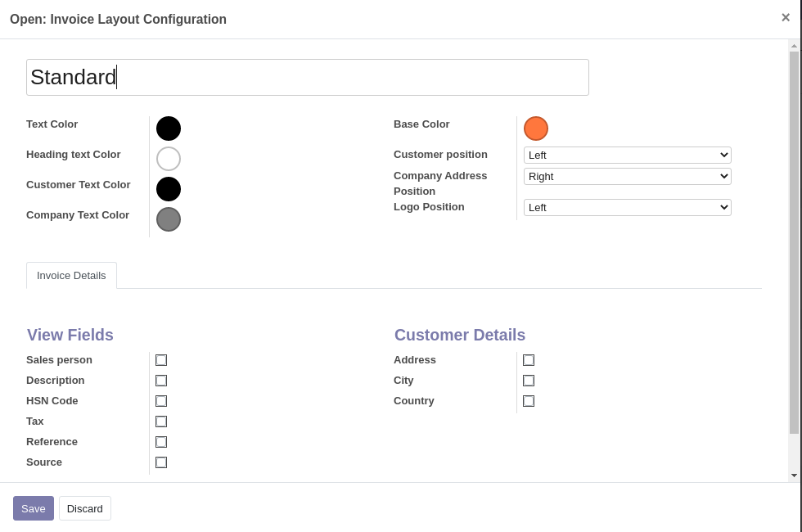Enable the customer Address checkbox
The image size is (802, 532).
(529, 360)
